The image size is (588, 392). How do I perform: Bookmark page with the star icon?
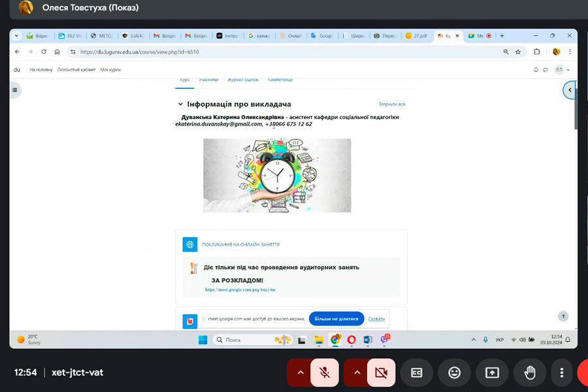(x=518, y=52)
